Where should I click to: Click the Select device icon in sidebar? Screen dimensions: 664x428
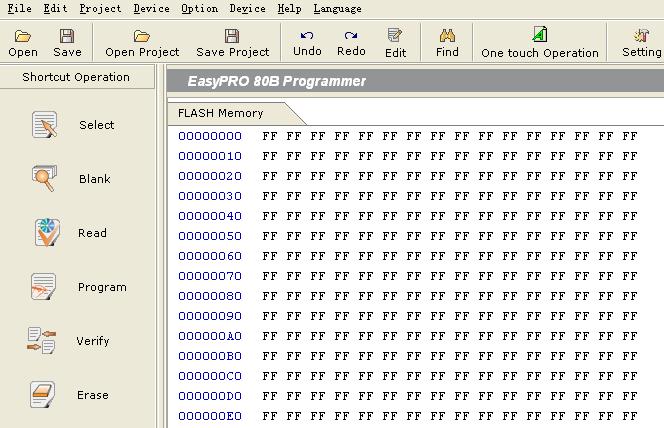[44, 124]
